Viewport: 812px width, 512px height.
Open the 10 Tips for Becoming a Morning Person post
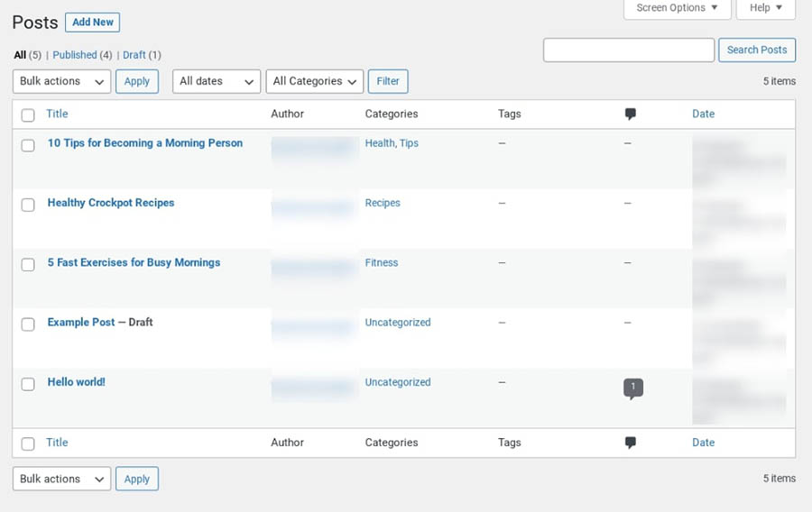[144, 143]
